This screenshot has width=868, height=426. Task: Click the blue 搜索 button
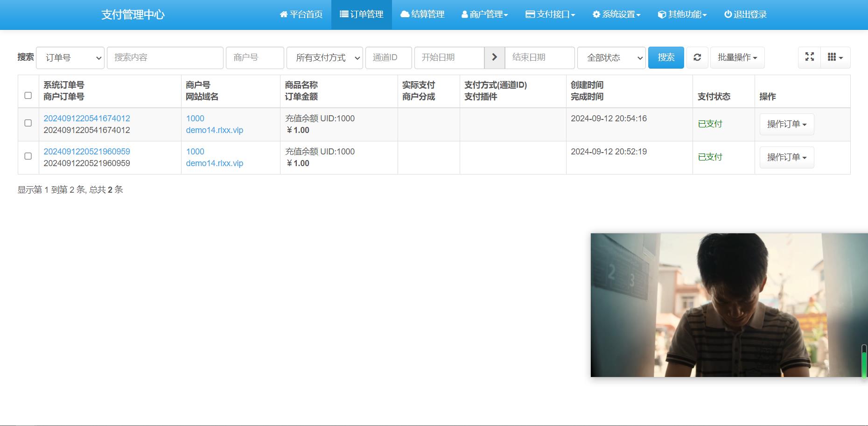pyautogui.click(x=666, y=57)
